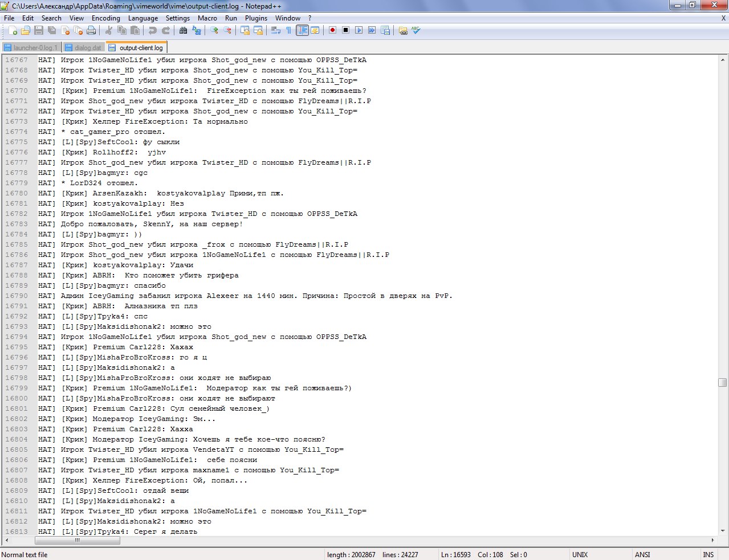Open the Plugins menu
Screen dimensions: 729x560
click(x=256, y=18)
